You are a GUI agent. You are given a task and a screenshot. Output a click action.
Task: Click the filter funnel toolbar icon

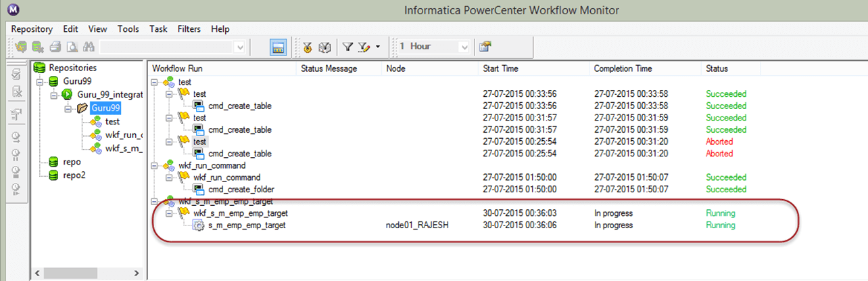(x=347, y=47)
